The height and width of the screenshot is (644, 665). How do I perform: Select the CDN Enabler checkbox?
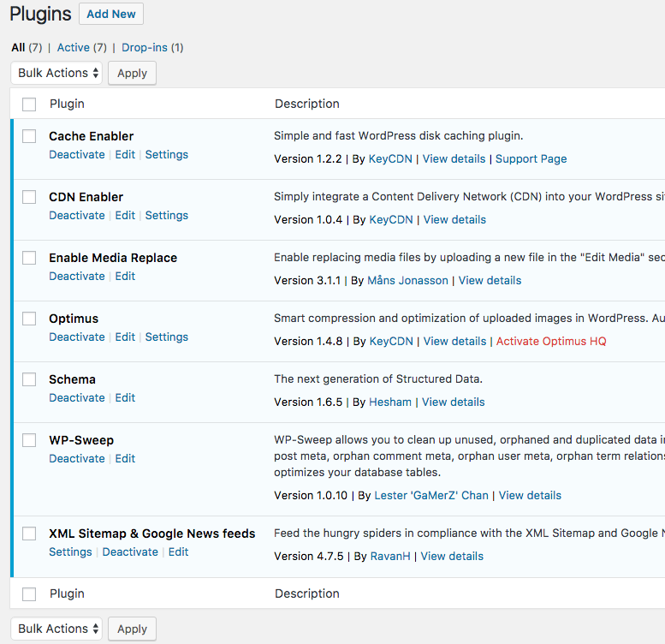29,197
